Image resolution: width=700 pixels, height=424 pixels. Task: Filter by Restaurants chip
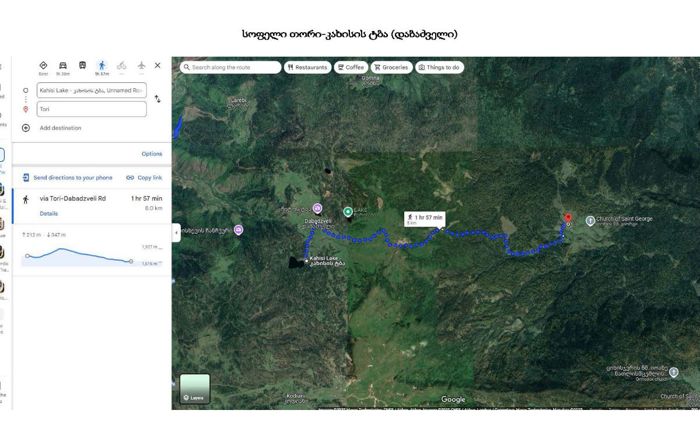(x=308, y=67)
